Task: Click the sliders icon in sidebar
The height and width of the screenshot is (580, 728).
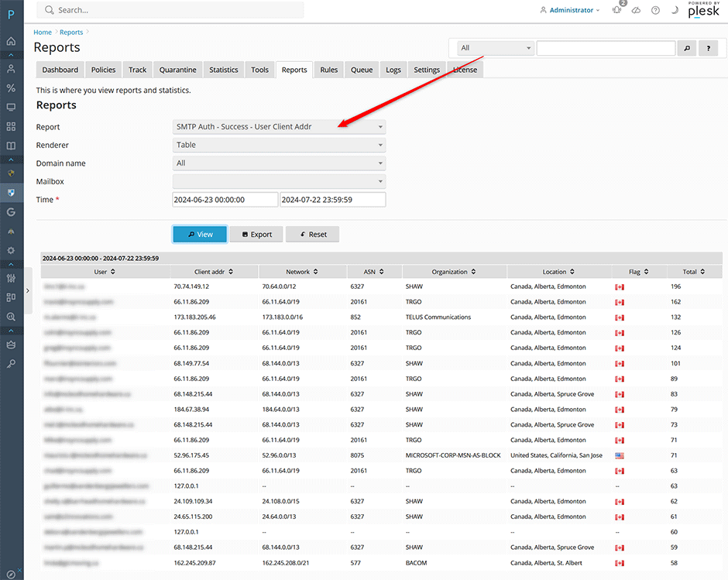Action: pos(11,278)
